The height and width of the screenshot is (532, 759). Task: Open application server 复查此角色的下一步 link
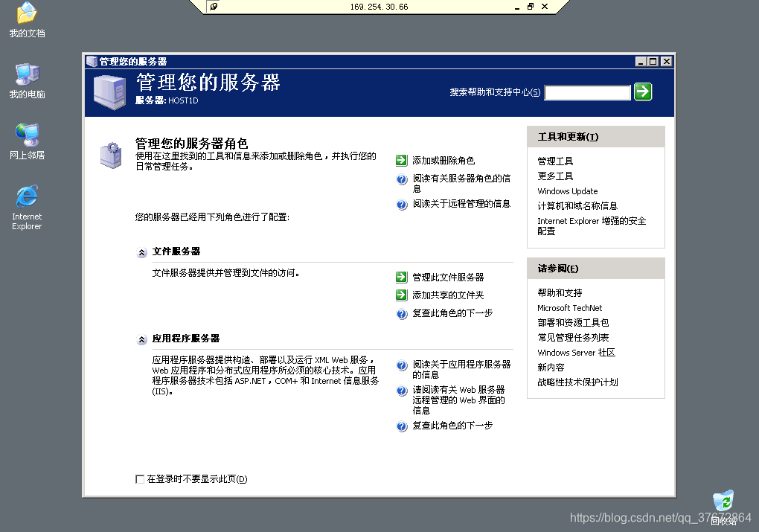click(452, 426)
